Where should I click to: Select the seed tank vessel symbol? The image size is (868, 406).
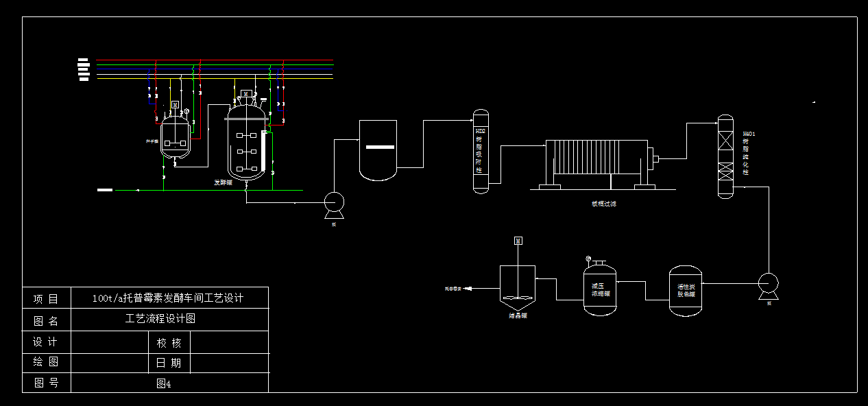176,137
